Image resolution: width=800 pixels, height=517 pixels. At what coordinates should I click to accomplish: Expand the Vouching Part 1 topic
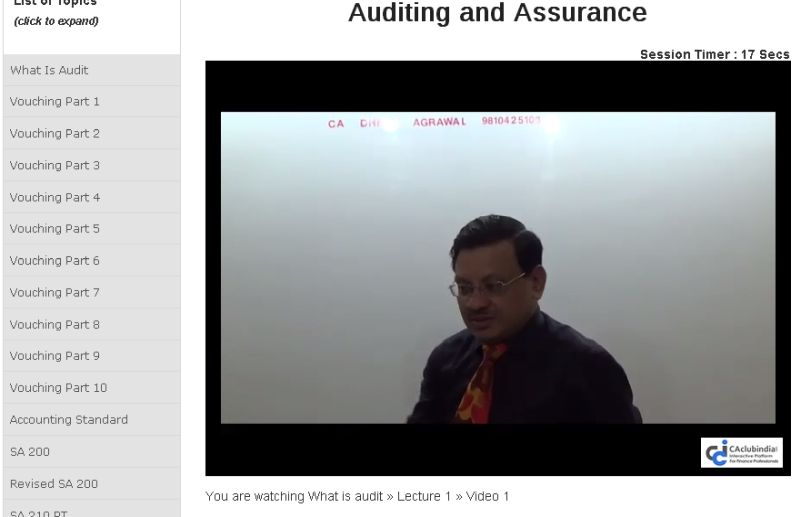click(92, 102)
